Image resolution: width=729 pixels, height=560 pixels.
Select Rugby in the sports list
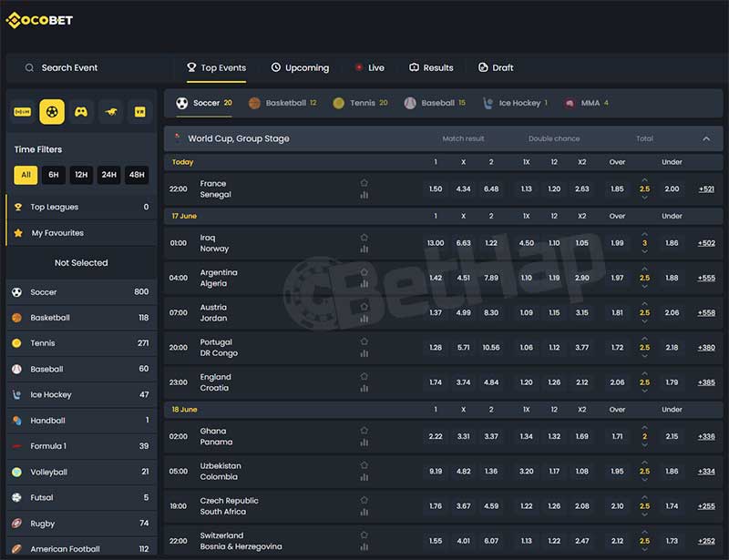[82, 524]
